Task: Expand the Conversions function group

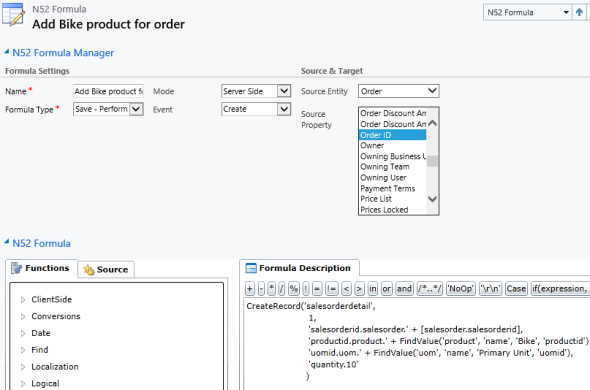Action: (x=23, y=316)
